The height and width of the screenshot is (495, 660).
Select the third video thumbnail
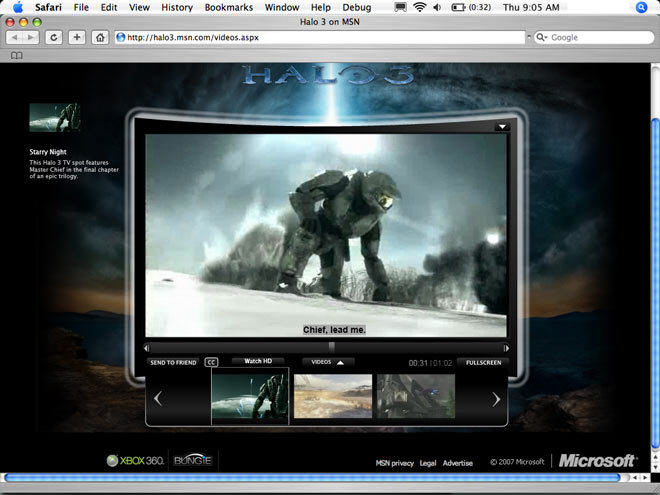pos(416,396)
